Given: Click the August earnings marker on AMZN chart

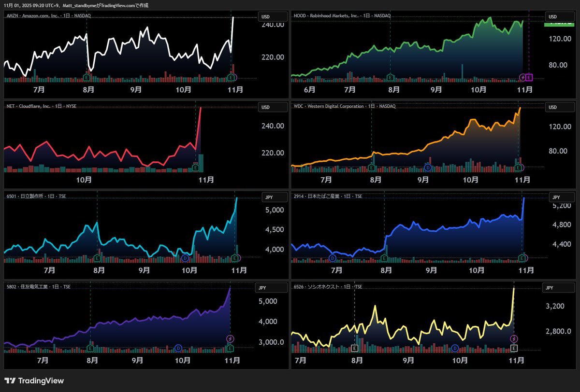Looking at the screenshot, I should (87, 77).
